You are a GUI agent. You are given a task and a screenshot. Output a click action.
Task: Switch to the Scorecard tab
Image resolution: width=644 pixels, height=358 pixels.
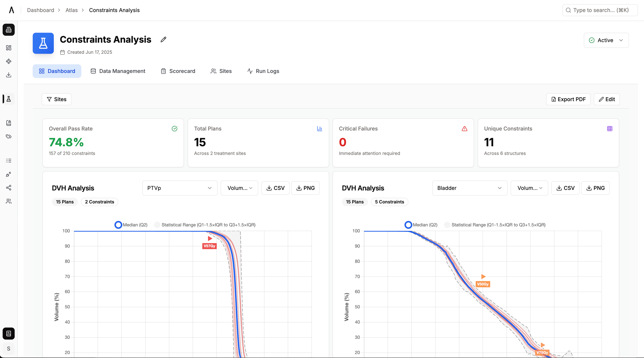click(x=178, y=71)
